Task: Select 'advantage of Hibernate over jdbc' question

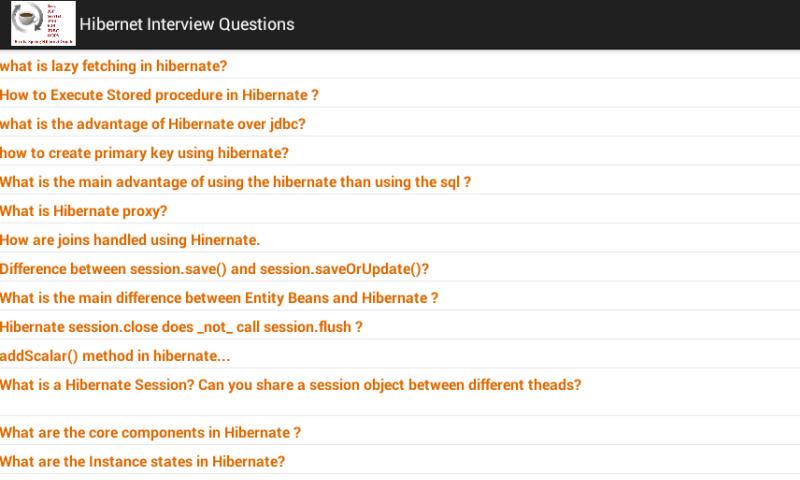Action: 153,124
